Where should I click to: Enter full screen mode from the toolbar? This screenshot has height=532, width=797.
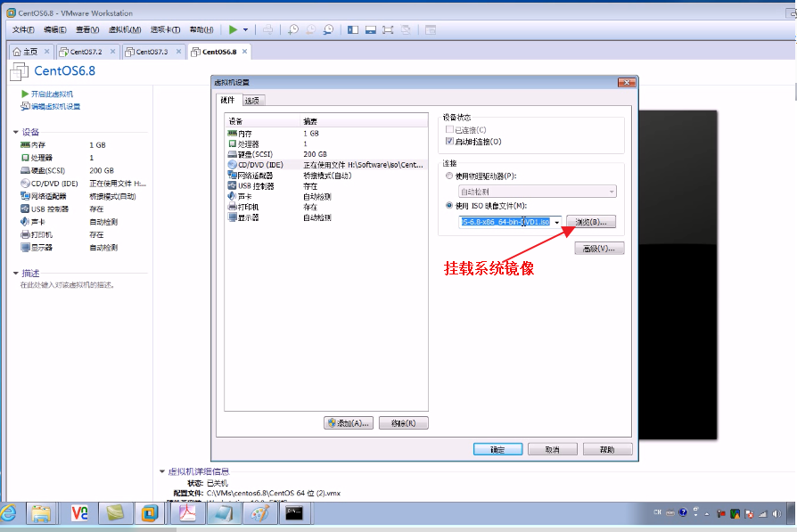pos(388,30)
